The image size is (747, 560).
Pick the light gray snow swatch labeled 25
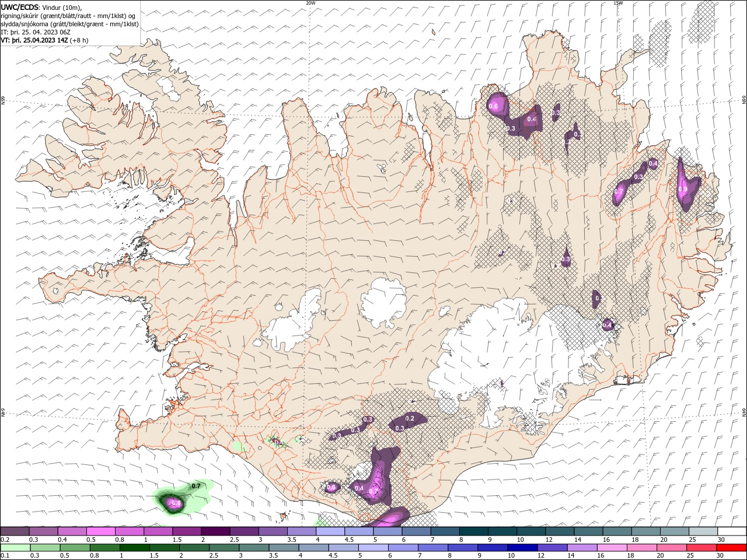pyautogui.click(x=704, y=531)
